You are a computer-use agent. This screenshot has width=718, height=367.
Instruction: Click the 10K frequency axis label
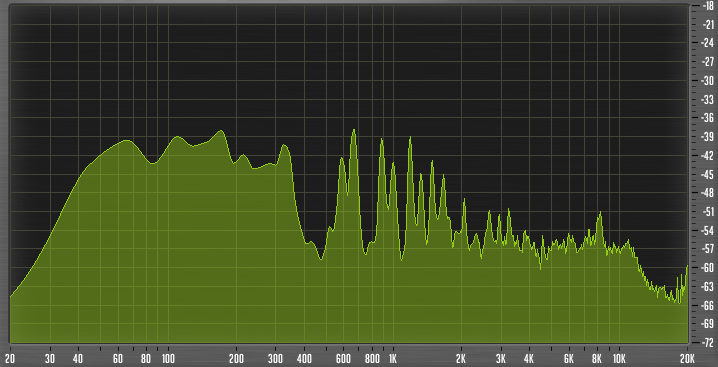coord(619,358)
